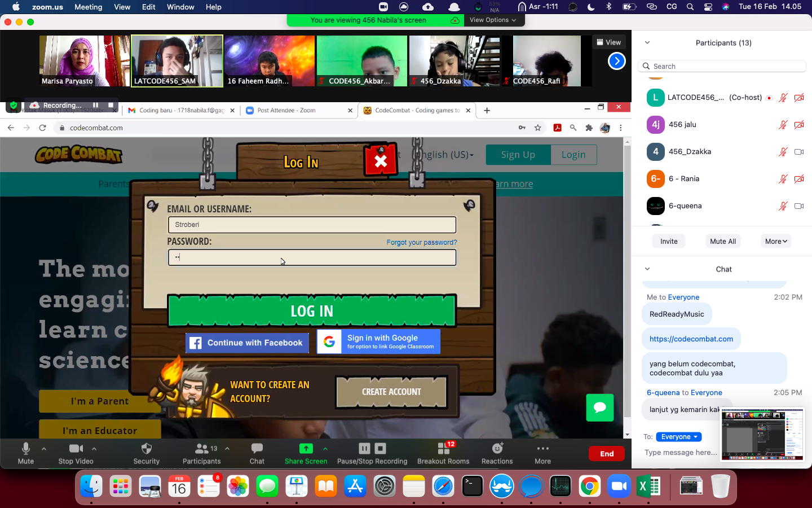Image resolution: width=812 pixels, height=508 pixels.
Task: Collapse the Chat panel chevron
Action: (647, 269)
